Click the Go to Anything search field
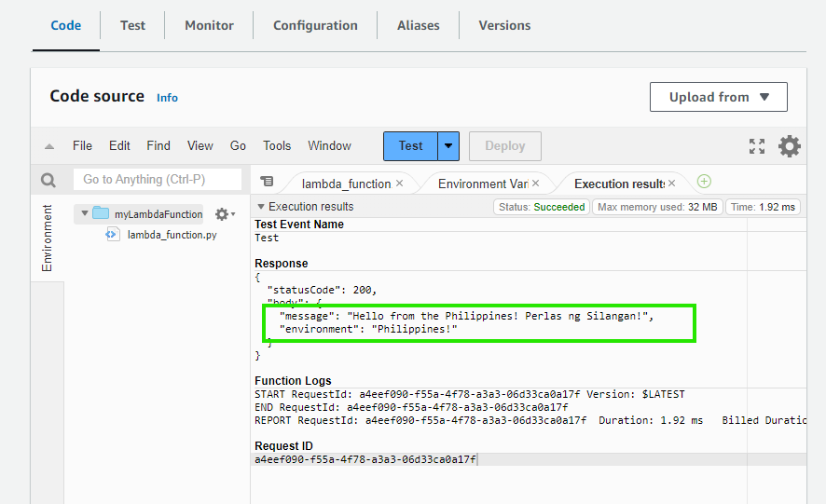Image resolution: width=826 pixels, height=504 pixels. (x=157, y=179)
